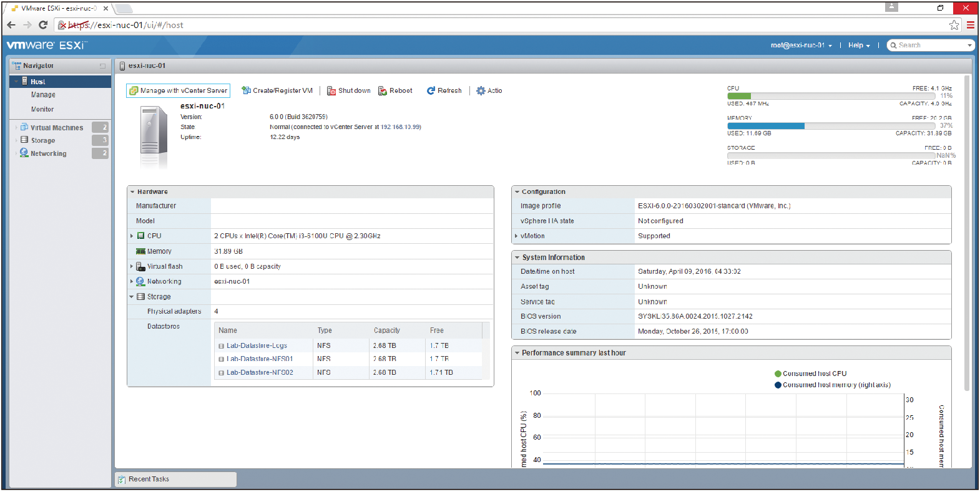Click the CPU usage bar

832,96
